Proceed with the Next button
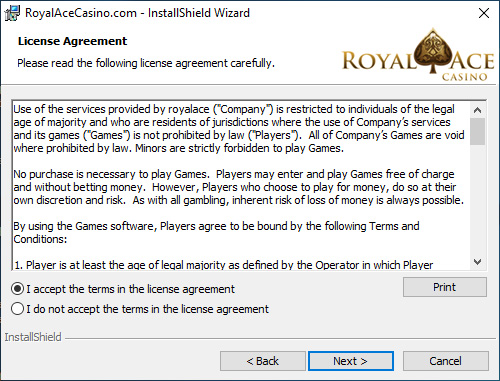This screenshot has width=500, height=381. (351, 361)
